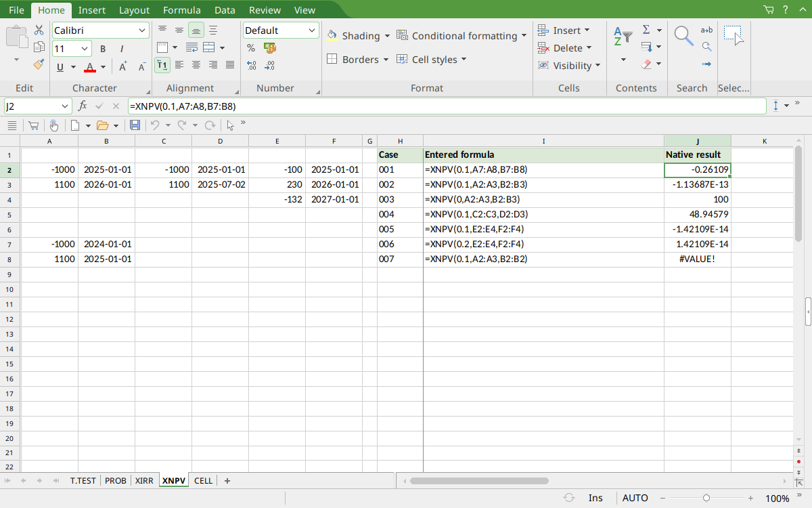Toggle Bold formatting
The height and width of the screenshot is (508, 812).
[103, 49]
